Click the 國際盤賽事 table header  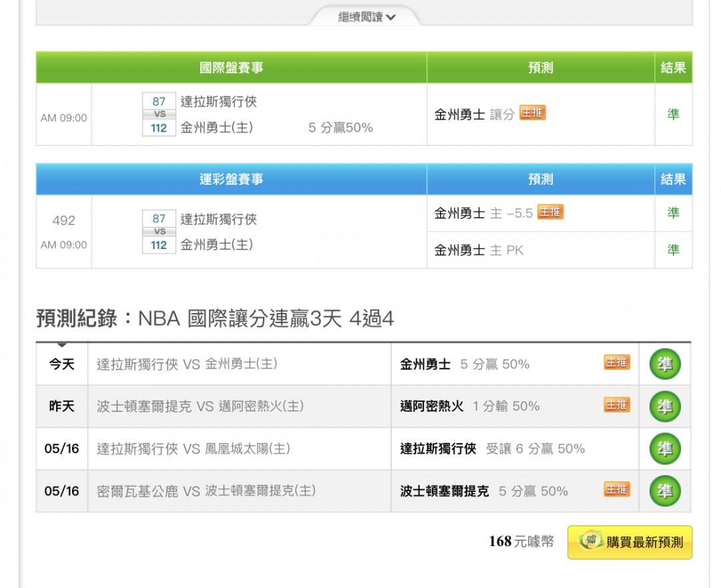(231, 67)
